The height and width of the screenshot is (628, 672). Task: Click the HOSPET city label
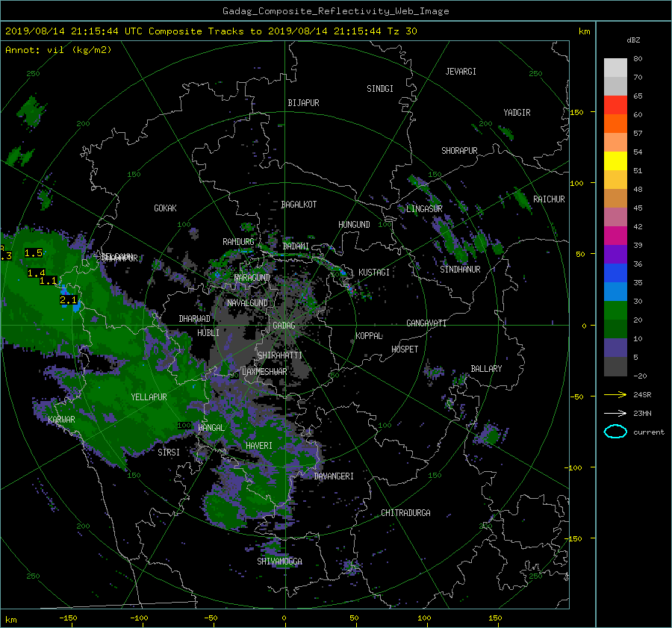pyautogui.click(x=405, y=349)
